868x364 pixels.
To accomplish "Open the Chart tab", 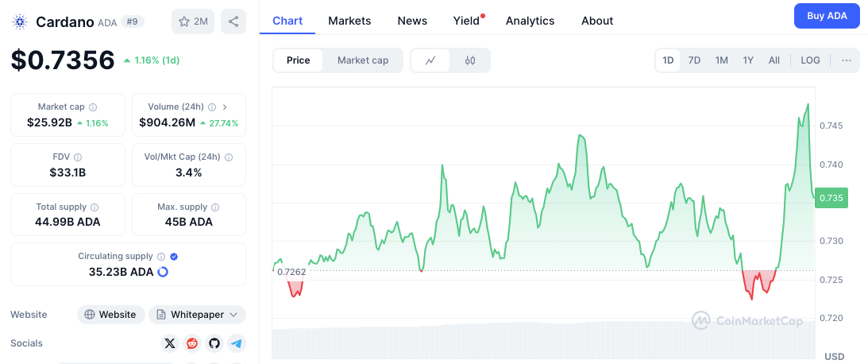I will (x=287, y=21).
